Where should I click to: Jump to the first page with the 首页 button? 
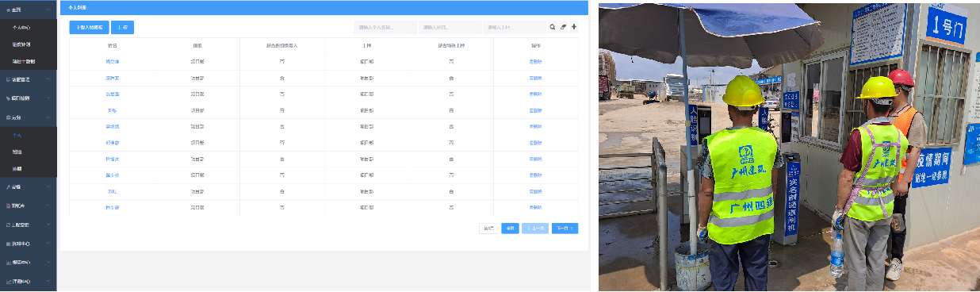tap(510, 229)
